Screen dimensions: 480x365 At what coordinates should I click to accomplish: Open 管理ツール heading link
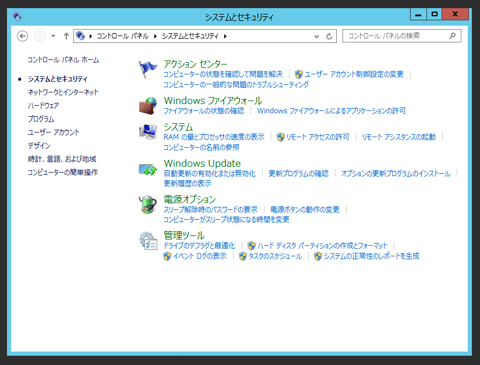tap(184, 235)
